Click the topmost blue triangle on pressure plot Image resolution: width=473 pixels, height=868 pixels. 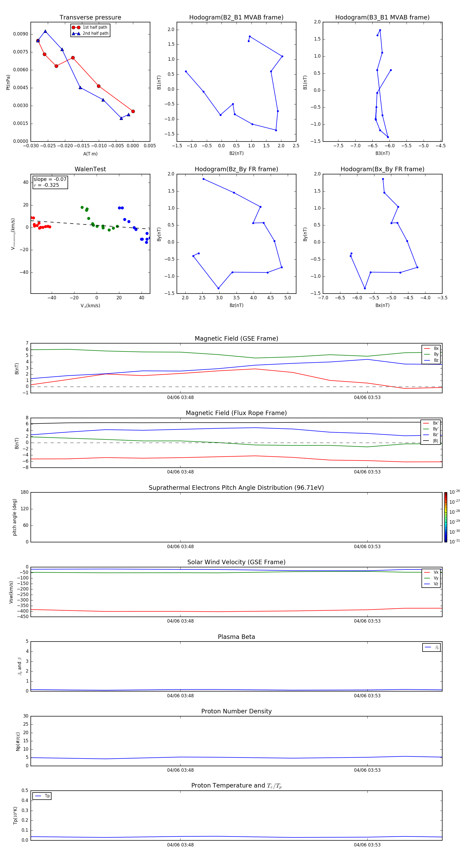[45, 31]
